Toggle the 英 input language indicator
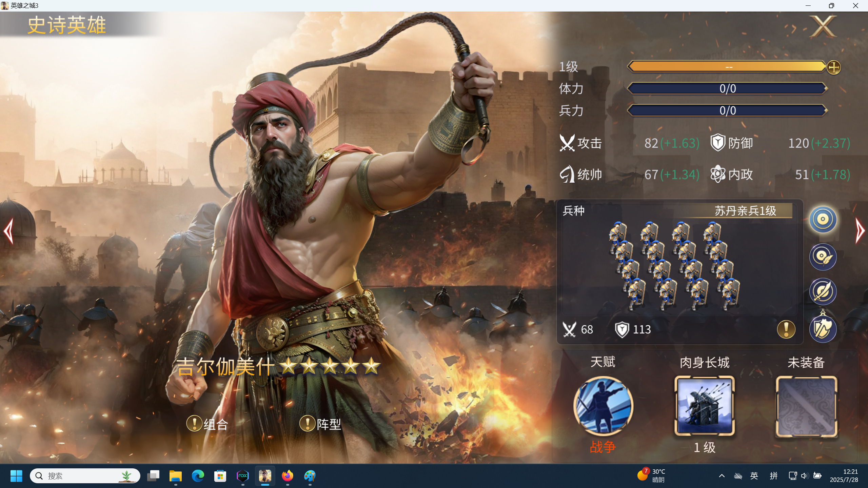The width and height of the screenshot is (868, 488). 754,476
